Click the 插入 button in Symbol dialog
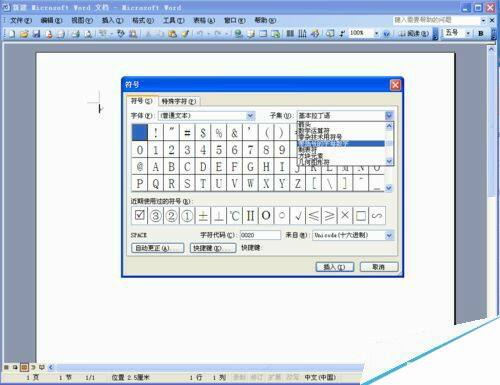 [334, 267]
